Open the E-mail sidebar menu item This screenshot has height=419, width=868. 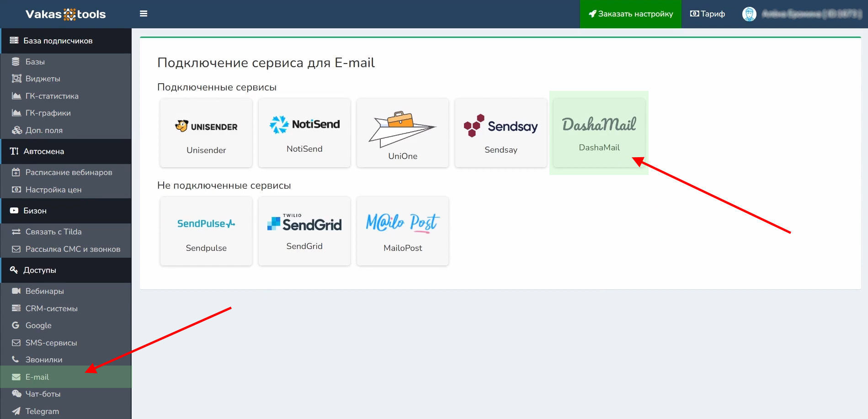(37, 377)
